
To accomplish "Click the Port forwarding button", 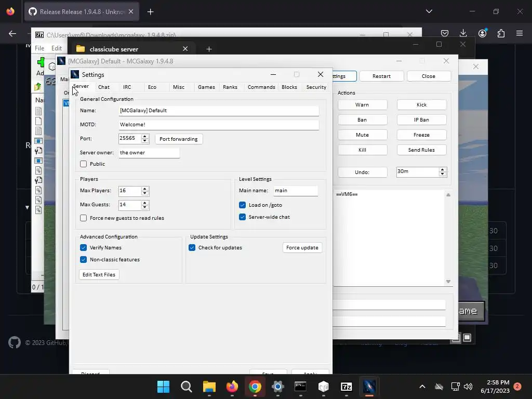I will pyautogui.click(x=179, y=139).
